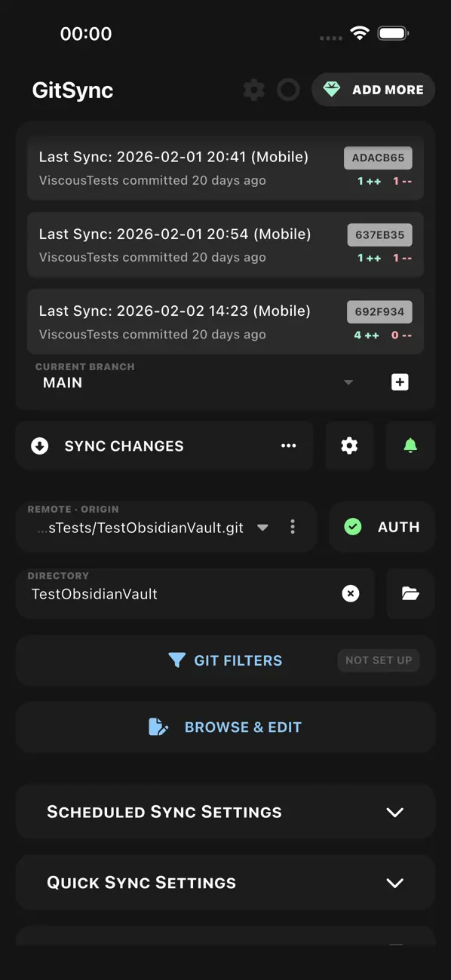Click the edit-document icon on BROWSE & EDIT
Screen dimensions: 451x980
point(157,727)
